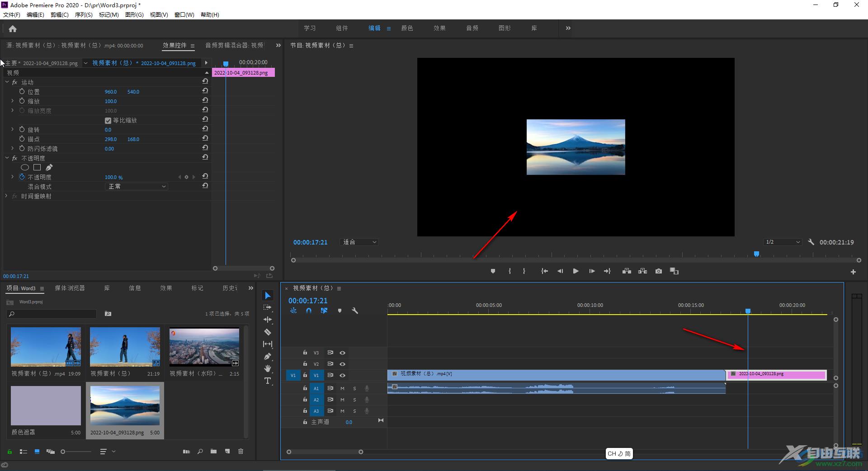Create rectangular opacity mask

[x=37, y=167]
